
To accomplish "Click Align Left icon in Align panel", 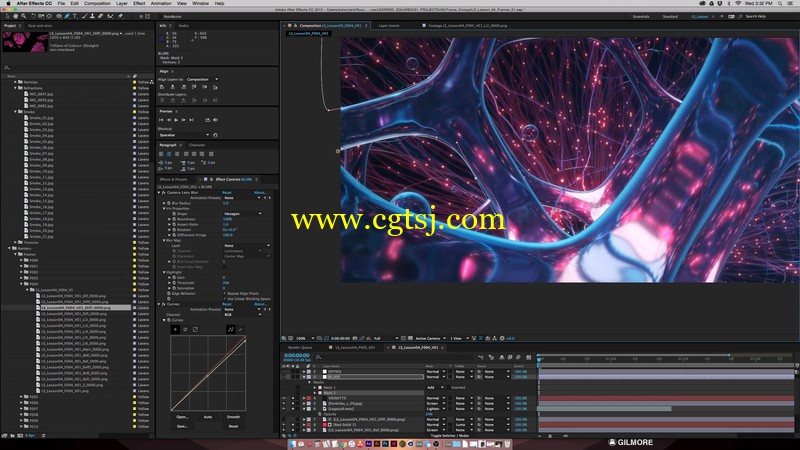I will (x=162, y=87).
